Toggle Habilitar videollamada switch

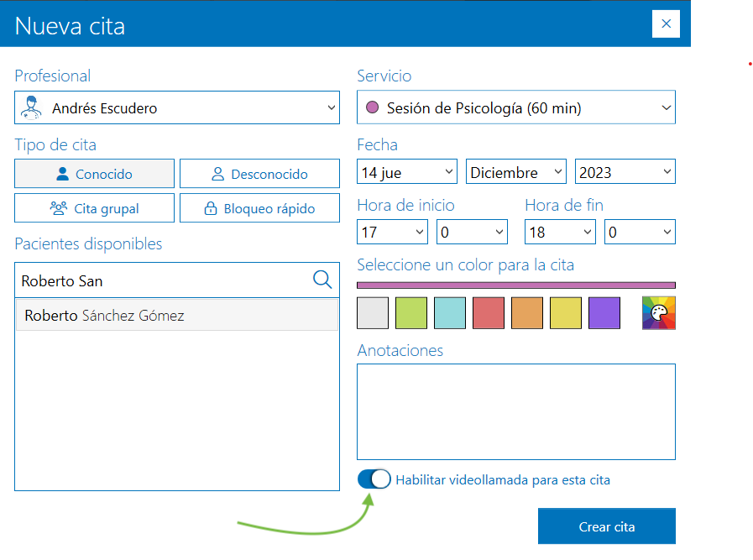click(x=374, y=479)
